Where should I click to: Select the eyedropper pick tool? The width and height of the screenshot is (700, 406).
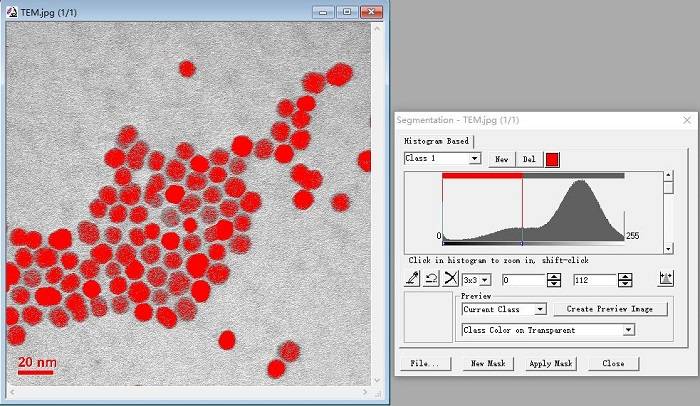(x=412, y=279)
